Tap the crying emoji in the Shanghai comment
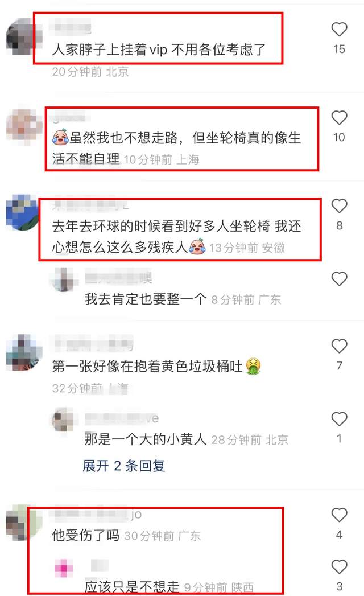 click(60, 138)
